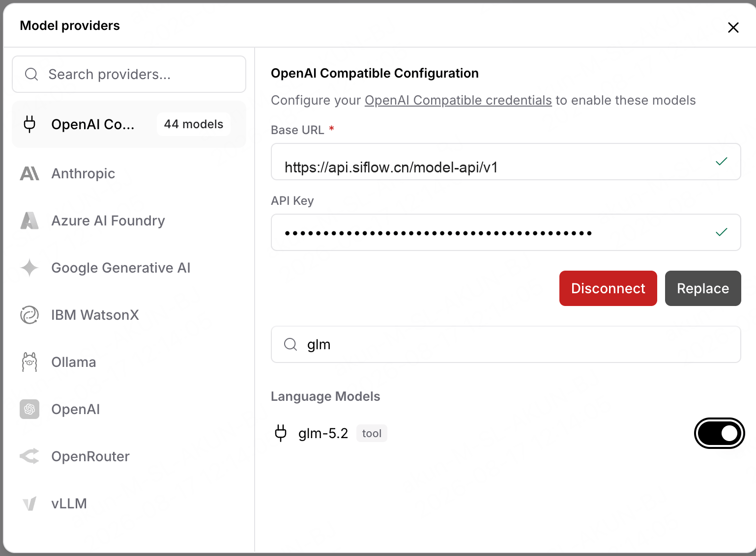
Task: Choose Ollama from the providers list
Action: click(129, 362)
